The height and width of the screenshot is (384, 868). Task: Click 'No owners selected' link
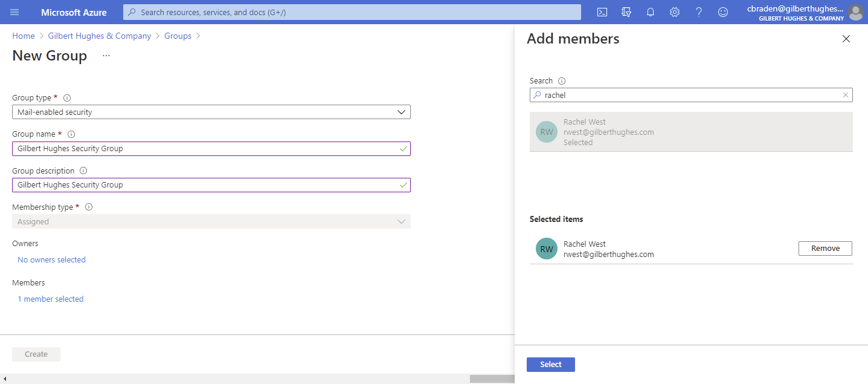pyautogui.click(x=51, y=259)
